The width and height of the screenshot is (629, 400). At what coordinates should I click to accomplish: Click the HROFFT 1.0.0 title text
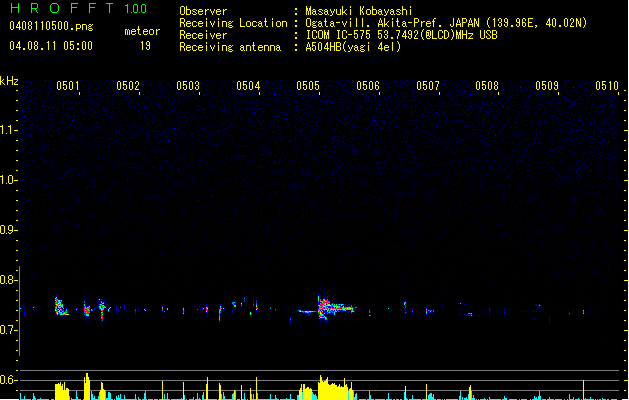coord(79,8)
